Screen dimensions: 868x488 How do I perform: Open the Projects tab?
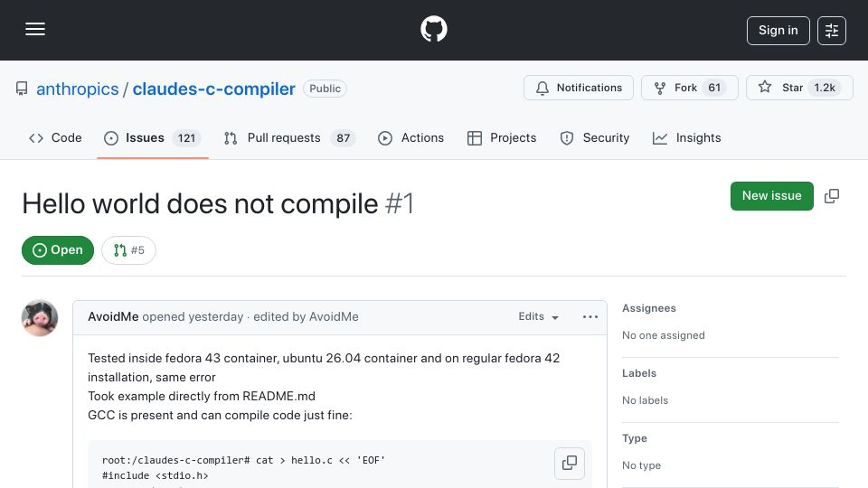(x=502, y=137)
